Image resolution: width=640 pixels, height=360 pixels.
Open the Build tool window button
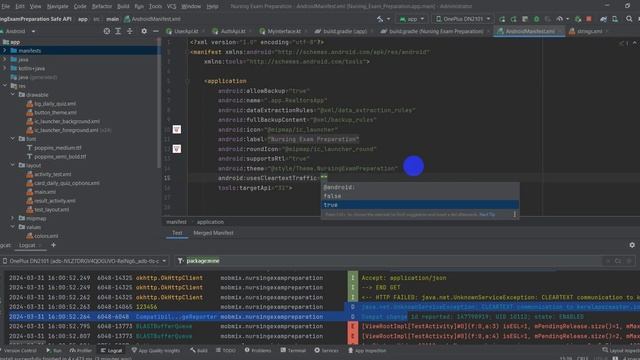(x=199, y=350)
